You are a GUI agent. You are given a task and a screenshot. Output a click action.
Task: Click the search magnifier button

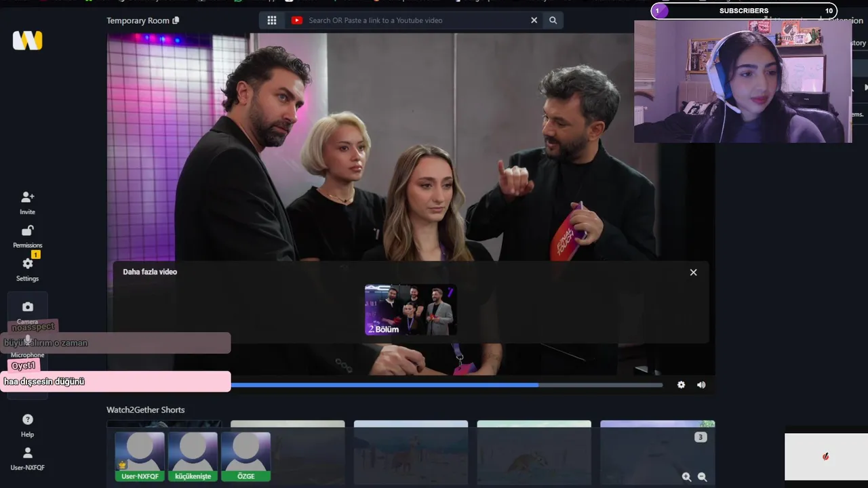pos(553,20)
